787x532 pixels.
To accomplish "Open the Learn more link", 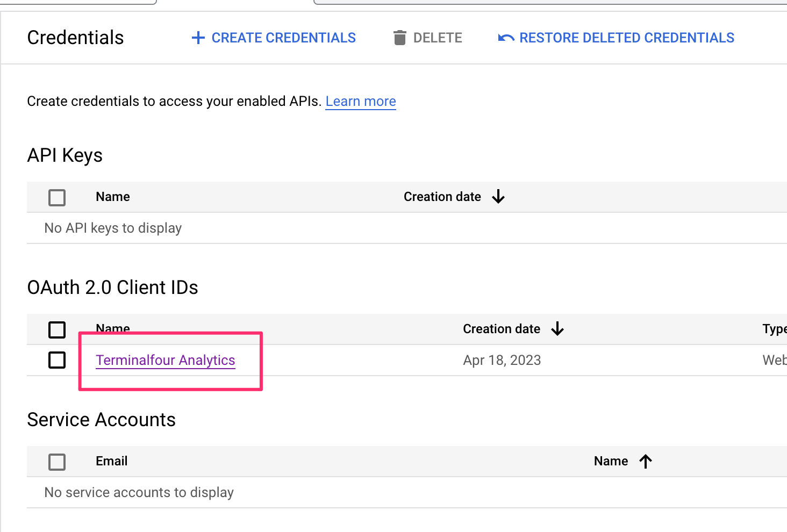I will coord(361,101).
